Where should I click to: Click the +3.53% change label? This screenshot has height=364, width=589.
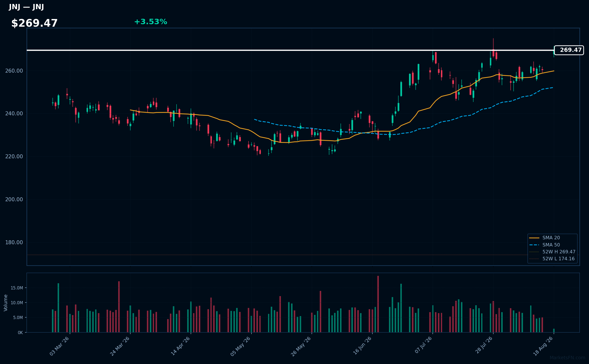151,22
